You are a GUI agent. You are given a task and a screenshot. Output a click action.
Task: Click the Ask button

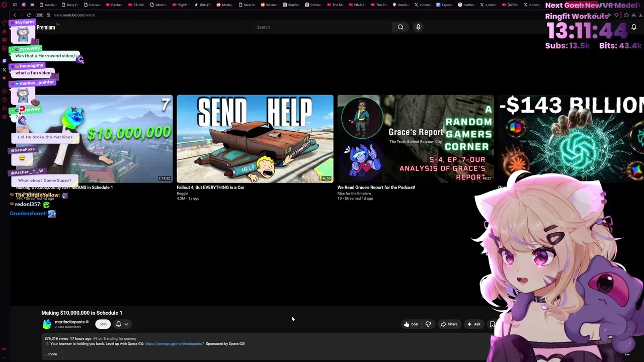coord(473,324)
